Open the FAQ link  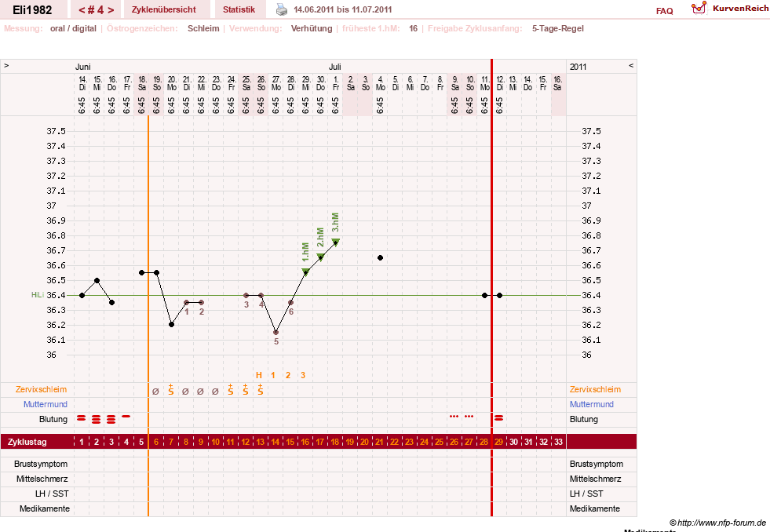point(664,11)
